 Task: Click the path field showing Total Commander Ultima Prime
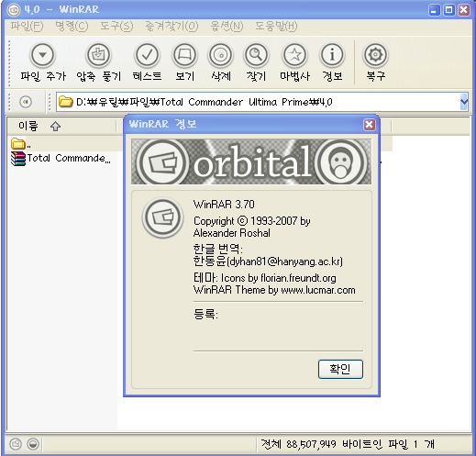[x=258, y=102]
